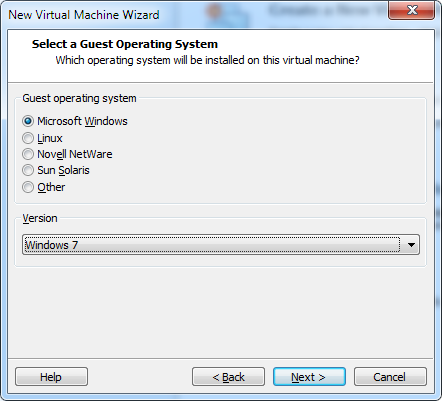Close the wizard with the X button

[x=412, y=10]
